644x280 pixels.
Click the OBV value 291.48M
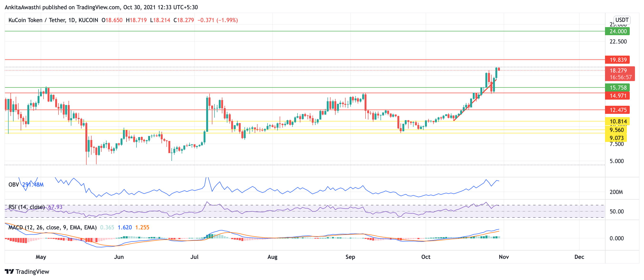point(33,185)
